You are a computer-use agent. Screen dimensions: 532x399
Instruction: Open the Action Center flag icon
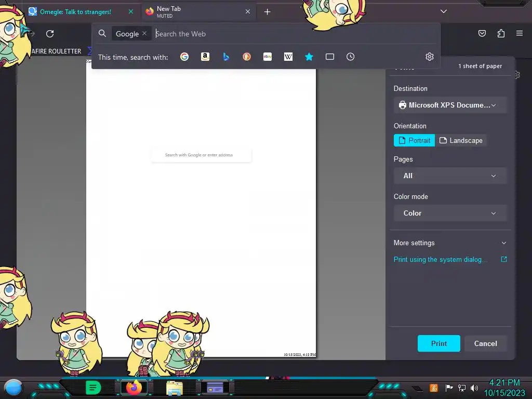point(449,388)
